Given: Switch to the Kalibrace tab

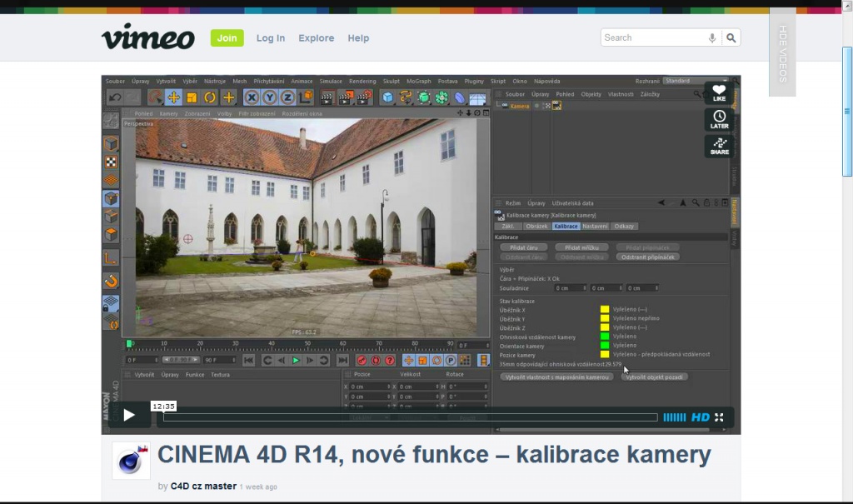Looking at the screenshot, I should (566, 227).
